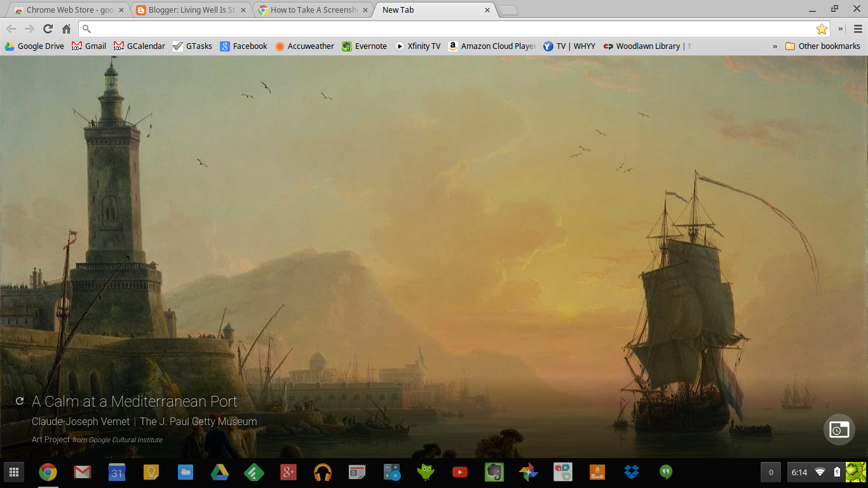This screenshot has height=488, width=868.
Task: Open Google Keep lightbulb icon
Action: tap(151, 472)
